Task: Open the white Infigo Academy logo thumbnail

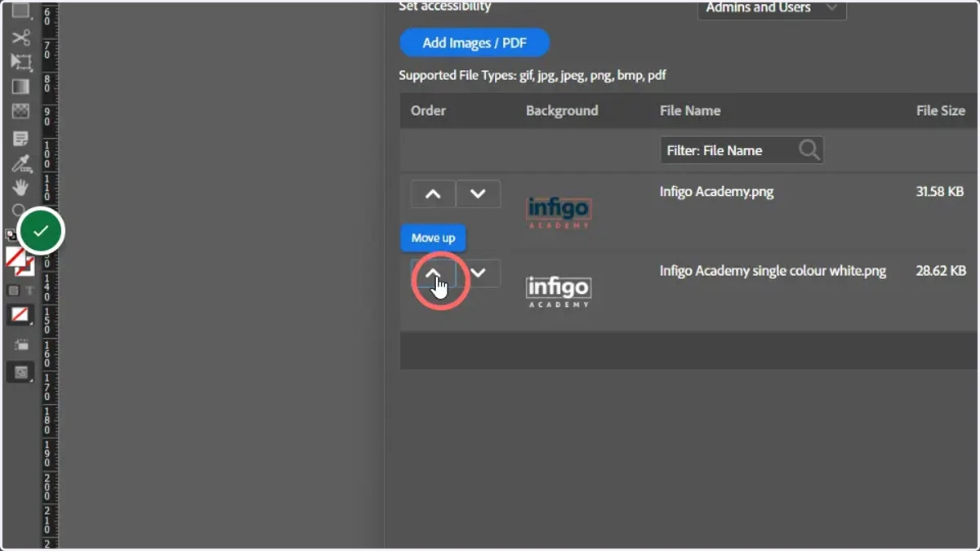Action: pos(559,291)
